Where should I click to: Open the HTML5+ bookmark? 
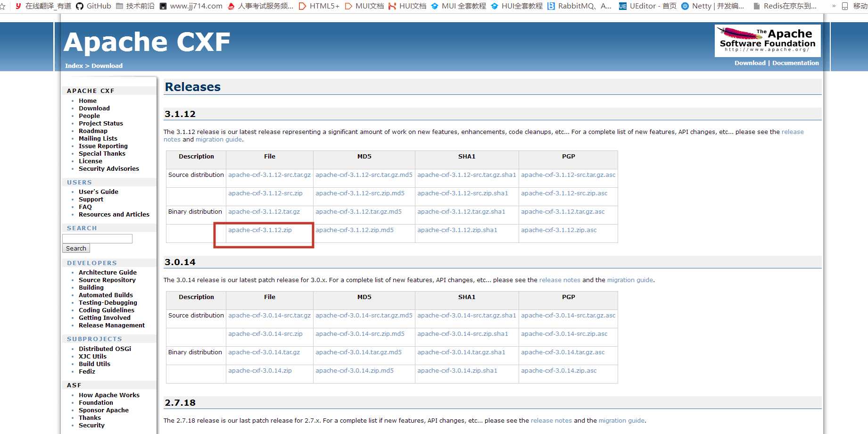pyautogui.click(x=319, y=6)
